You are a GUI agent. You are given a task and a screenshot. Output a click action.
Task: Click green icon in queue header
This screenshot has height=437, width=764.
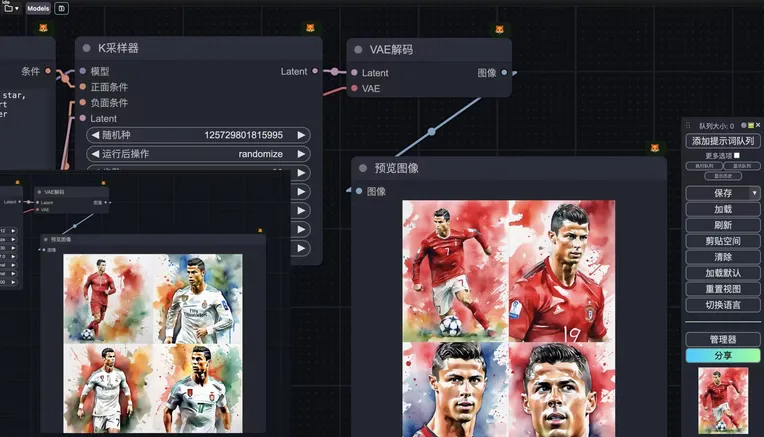tap(751, 125)
